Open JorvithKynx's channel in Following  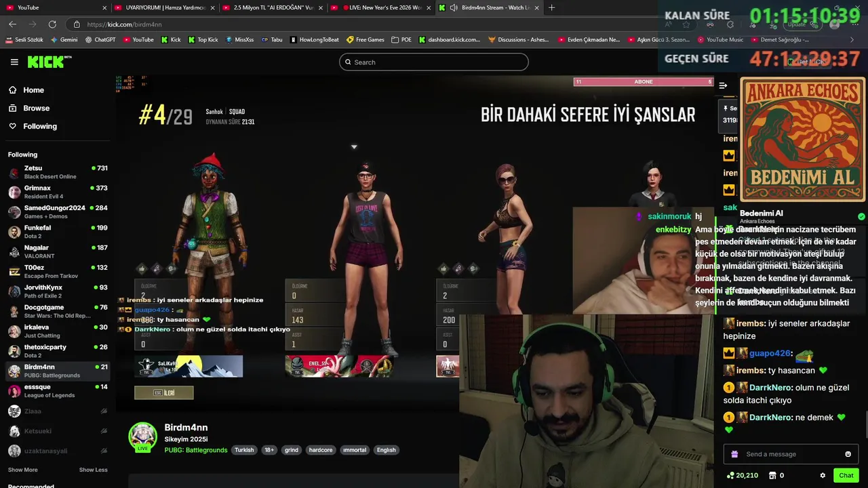(58, 291)
